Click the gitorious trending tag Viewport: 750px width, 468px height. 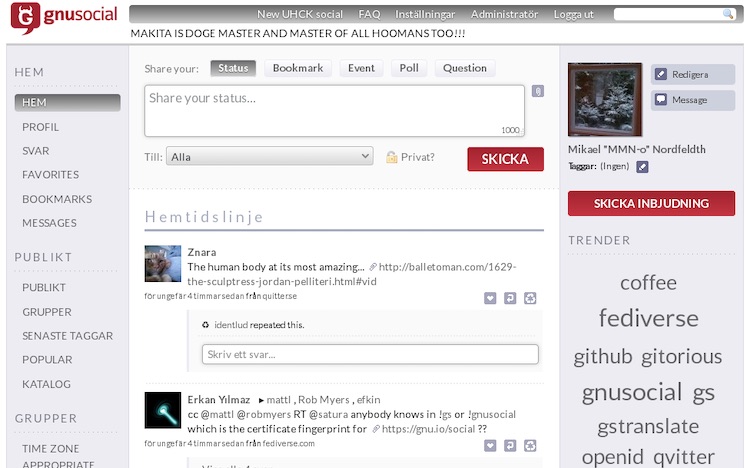pos(682,357)
